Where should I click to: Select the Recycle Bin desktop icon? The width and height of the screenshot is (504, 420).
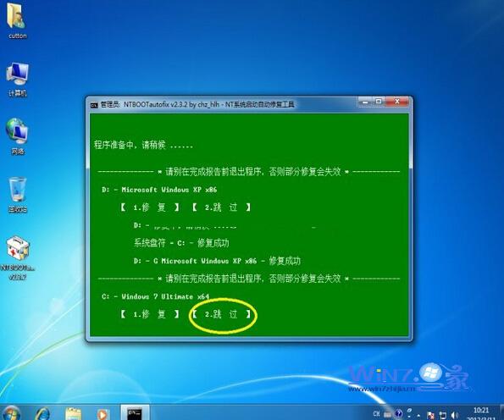pyautogui.click(x=17, y=195)
